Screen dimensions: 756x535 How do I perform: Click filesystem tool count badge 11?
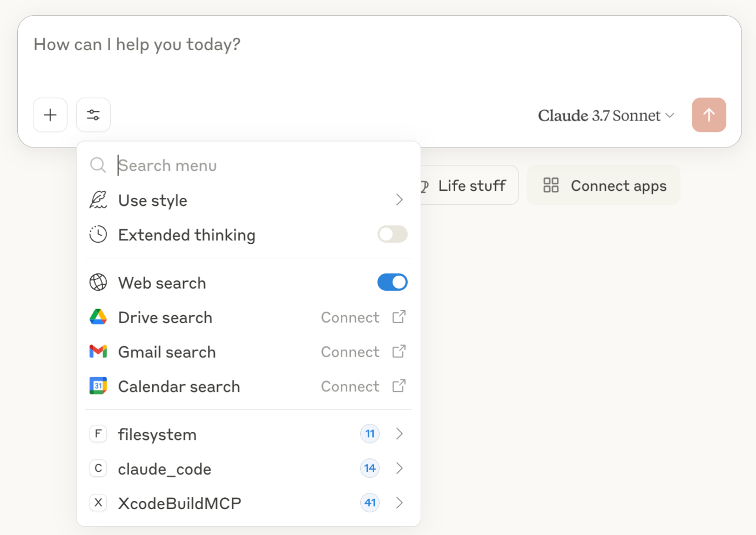370,433
